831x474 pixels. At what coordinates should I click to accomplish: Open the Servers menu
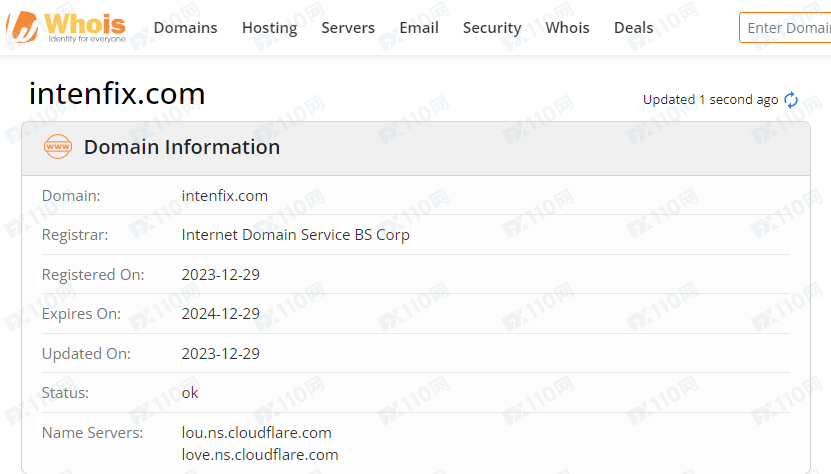[348, 28]
